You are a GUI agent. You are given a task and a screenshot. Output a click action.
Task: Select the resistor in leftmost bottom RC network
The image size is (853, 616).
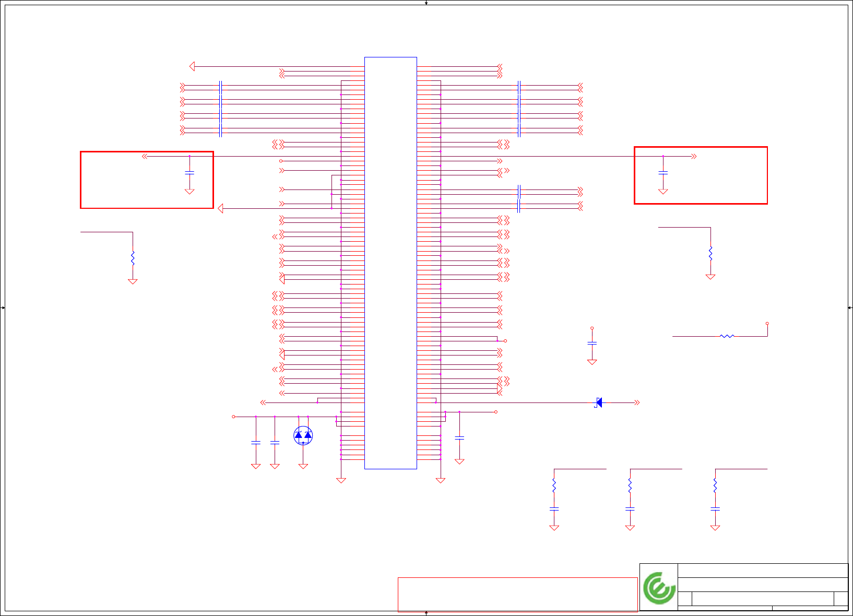tap(554, 486)
